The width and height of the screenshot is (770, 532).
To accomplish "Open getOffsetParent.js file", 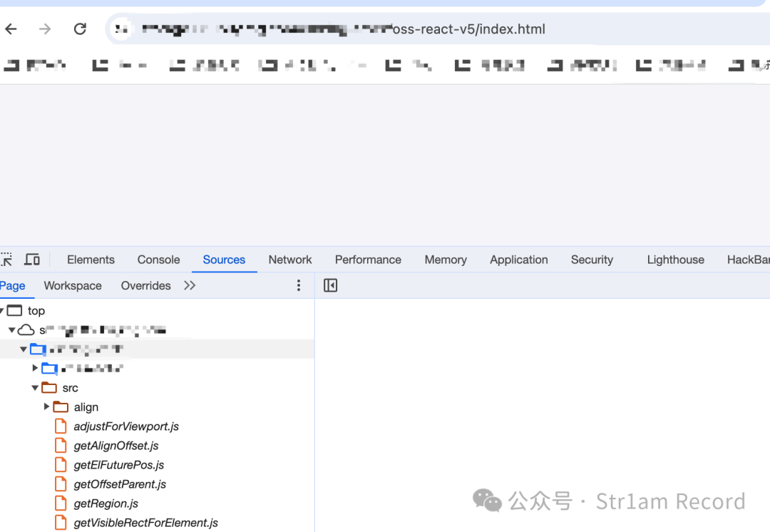I will tap(120, 484).
